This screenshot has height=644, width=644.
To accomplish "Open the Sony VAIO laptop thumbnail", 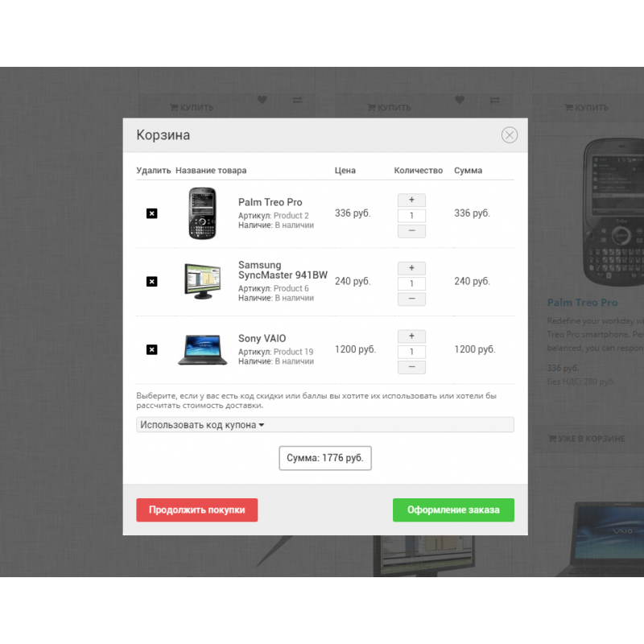I will [x=202, y=349].
